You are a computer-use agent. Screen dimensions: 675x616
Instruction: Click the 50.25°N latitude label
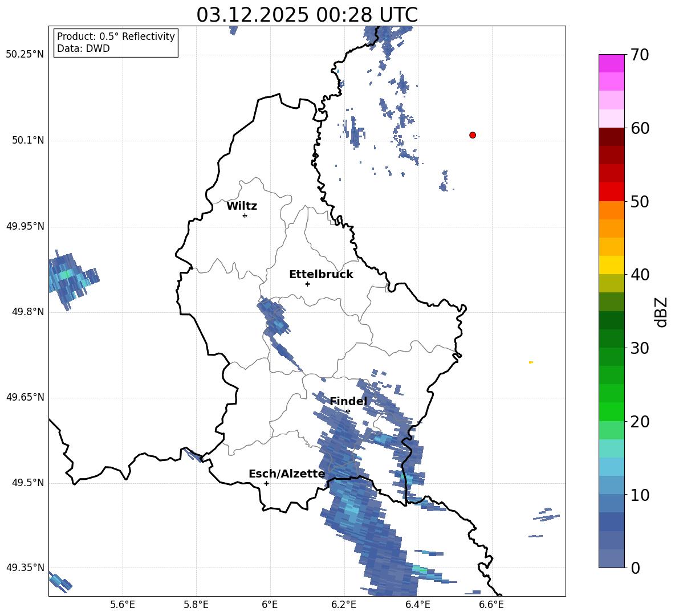click(25, 55)
